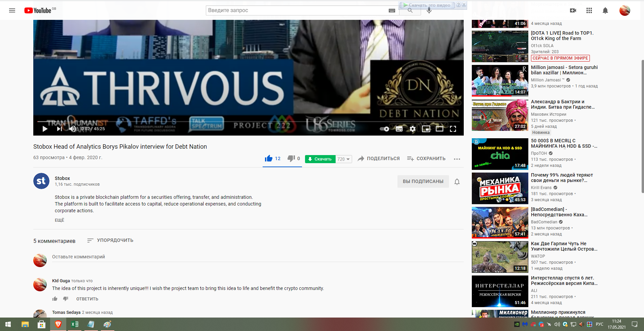Open the DOTA 1 LIVE stream thumbnail

click(500, 46)
